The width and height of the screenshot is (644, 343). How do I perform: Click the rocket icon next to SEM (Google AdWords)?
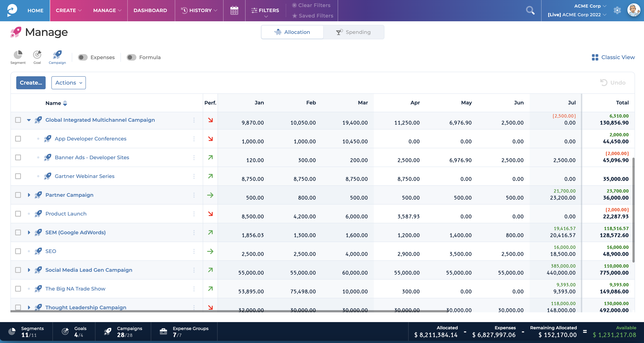coord(38,232)
